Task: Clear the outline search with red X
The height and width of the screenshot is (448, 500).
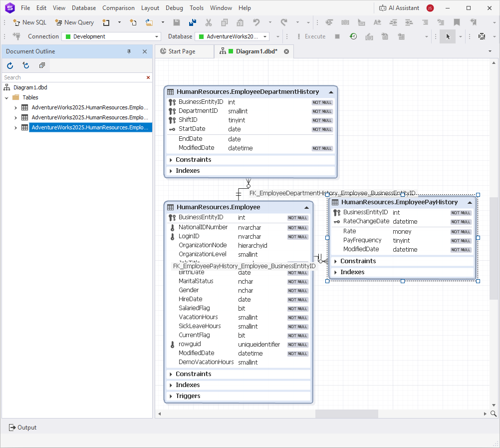Action: coord(148,77)
